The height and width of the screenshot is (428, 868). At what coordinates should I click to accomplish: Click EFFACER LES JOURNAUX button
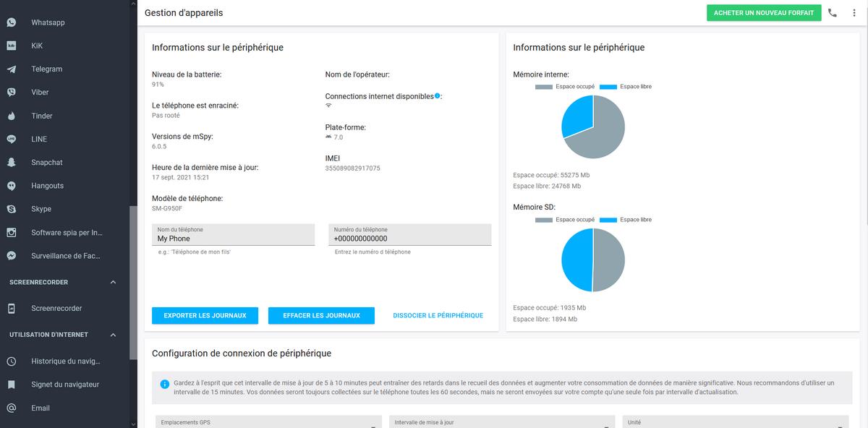click(321, 315)
